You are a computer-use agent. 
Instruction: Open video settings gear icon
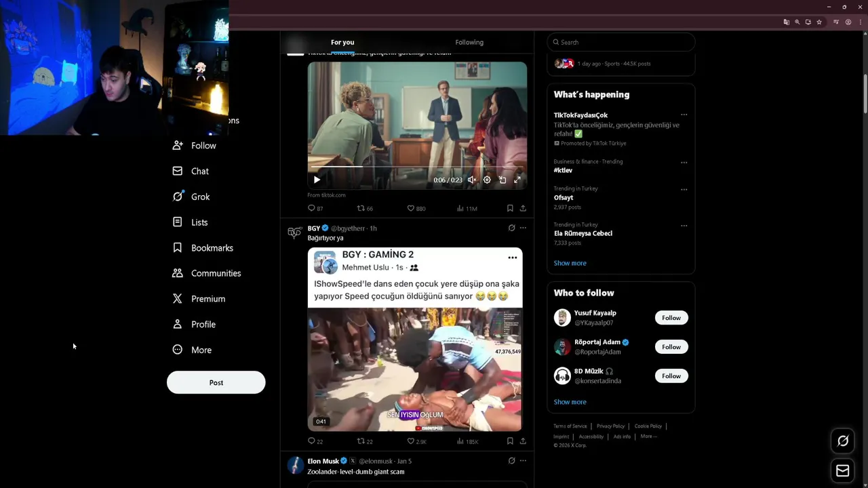coord(487,180)
